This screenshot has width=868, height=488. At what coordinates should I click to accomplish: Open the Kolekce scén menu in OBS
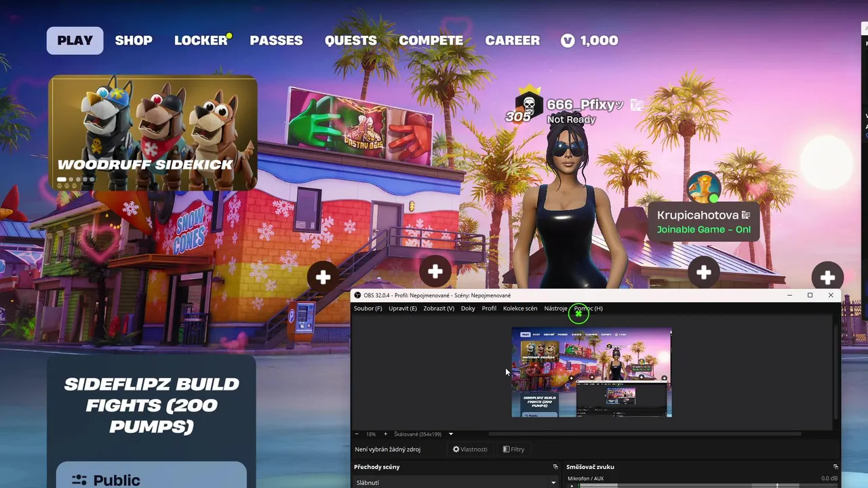pos(520,308)
